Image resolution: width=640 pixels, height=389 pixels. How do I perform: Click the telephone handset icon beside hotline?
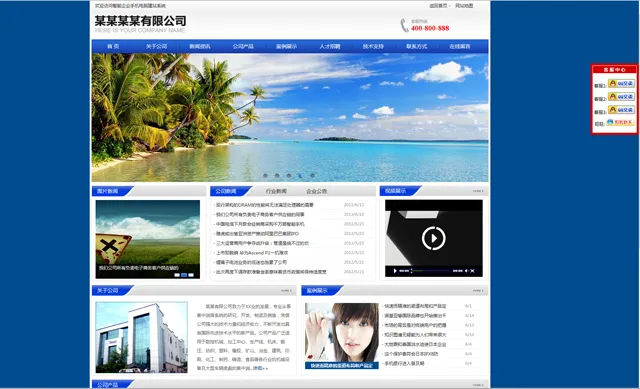point(404,25)
